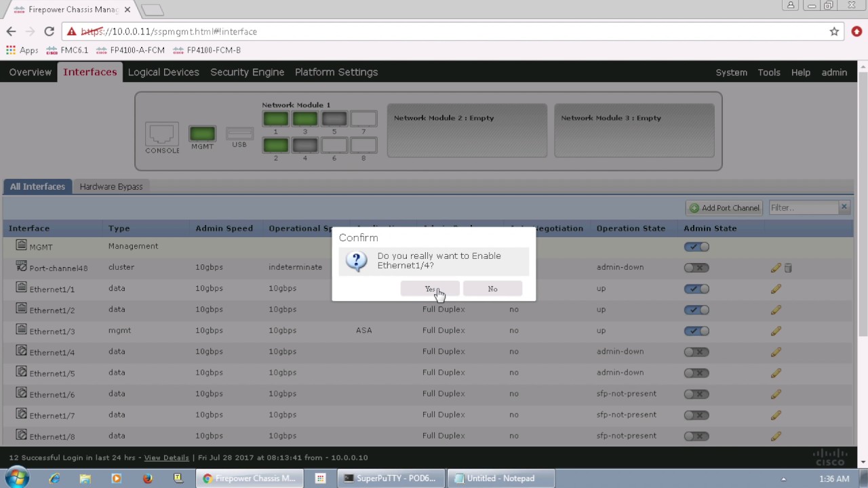Select Network Module 1 port 5
The image size is (868, 488).
(334, 119)
